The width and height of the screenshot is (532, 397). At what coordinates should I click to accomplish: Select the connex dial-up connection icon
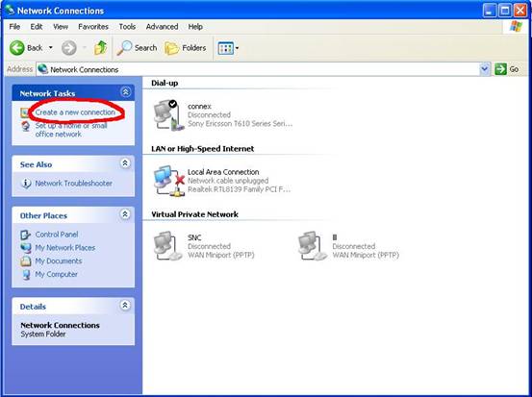[x=168, y=115]
